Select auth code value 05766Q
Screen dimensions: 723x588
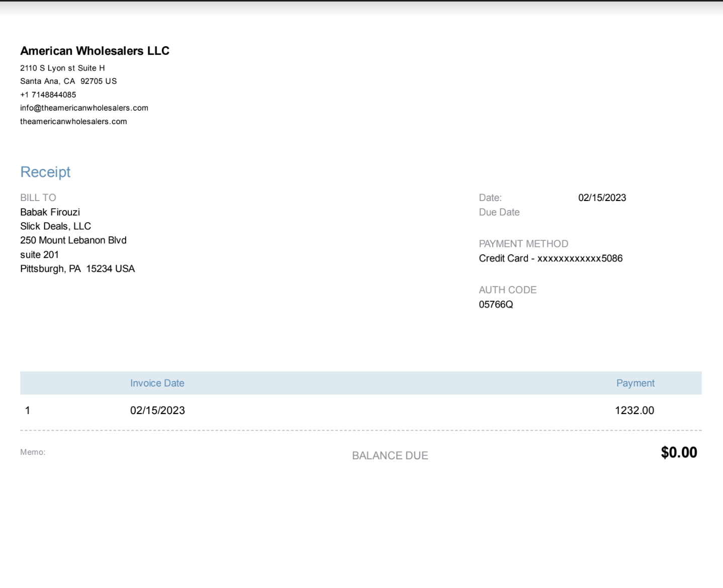(x=496, y=305)
